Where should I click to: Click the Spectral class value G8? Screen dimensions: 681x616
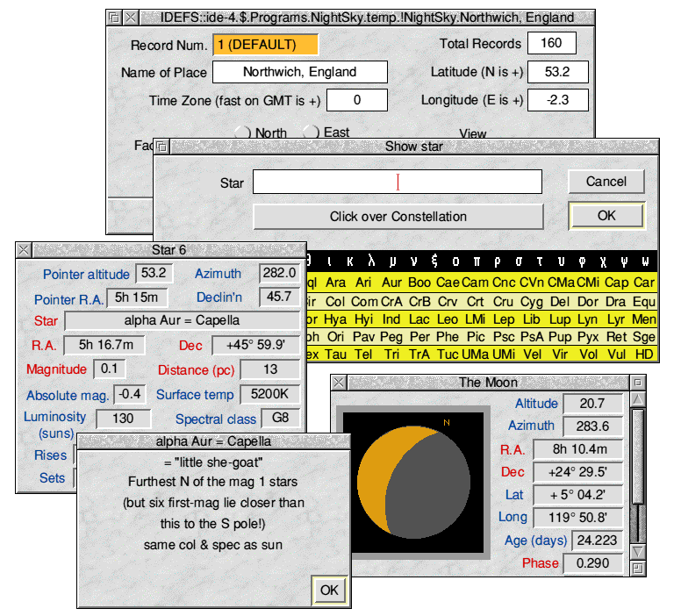(280, 418)
